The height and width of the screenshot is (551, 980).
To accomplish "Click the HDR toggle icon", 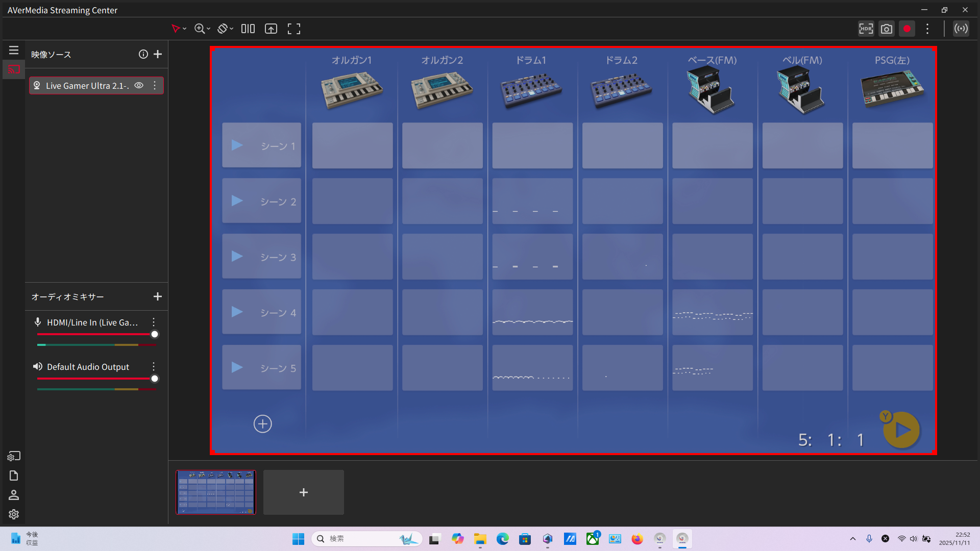I will tap(866, 29).
